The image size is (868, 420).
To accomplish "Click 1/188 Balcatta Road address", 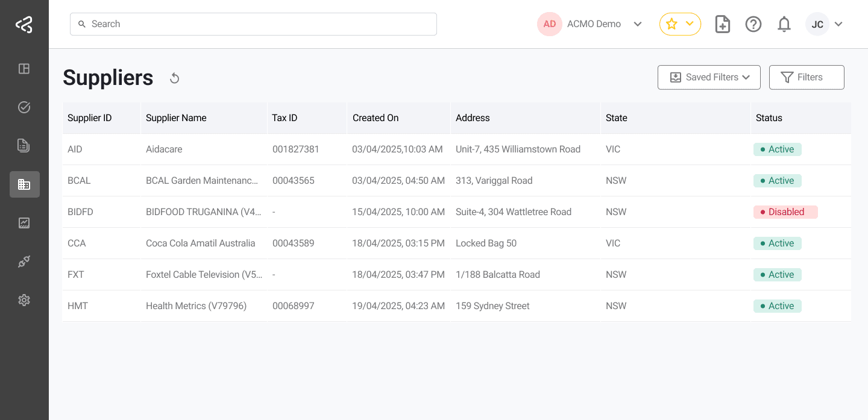I will [x=498, y=275].
